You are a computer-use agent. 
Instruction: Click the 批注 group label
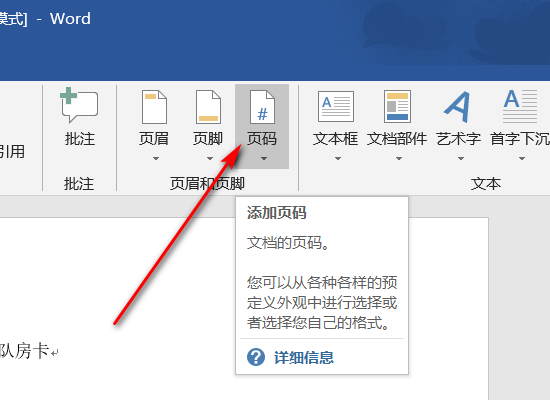[79, 184]
